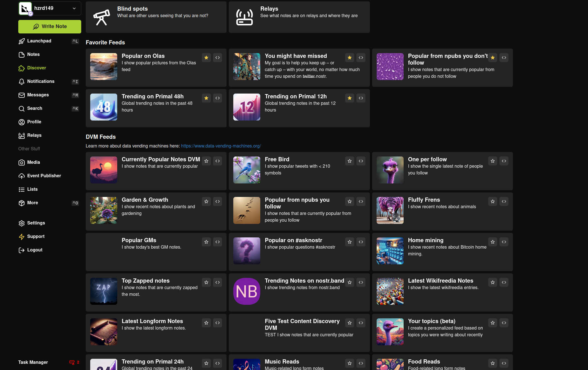This screenshot has height=370, width=588.
Task: Show code for Fluffy Frens feed
Action: 504,201
